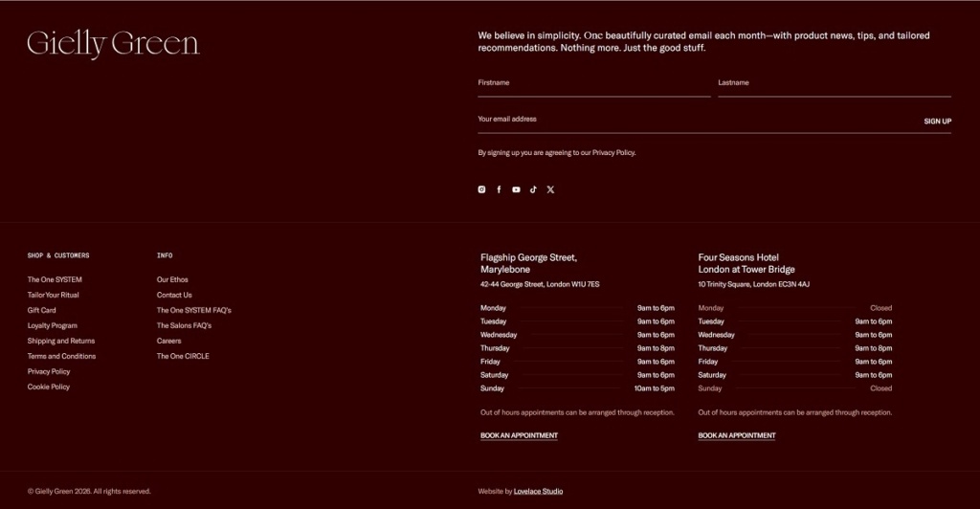Book an appointment at Four Seasons Hotel
The image size is (980, 509).
pos(737,435)
